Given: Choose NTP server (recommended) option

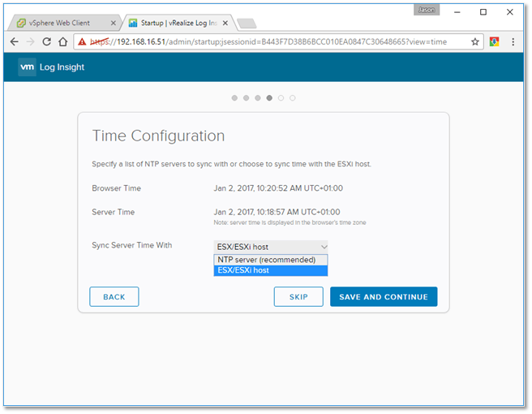Looking at the screenshot, I should [271, 260].
